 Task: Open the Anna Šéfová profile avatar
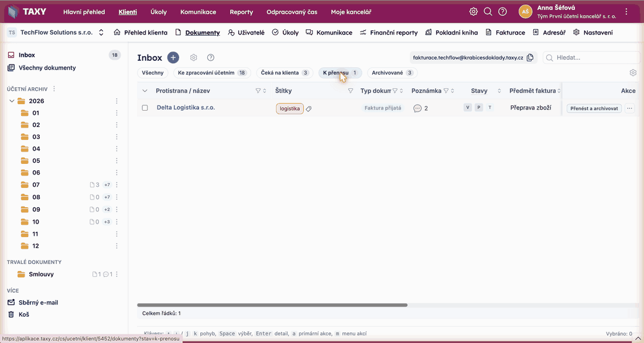(525, 12)
